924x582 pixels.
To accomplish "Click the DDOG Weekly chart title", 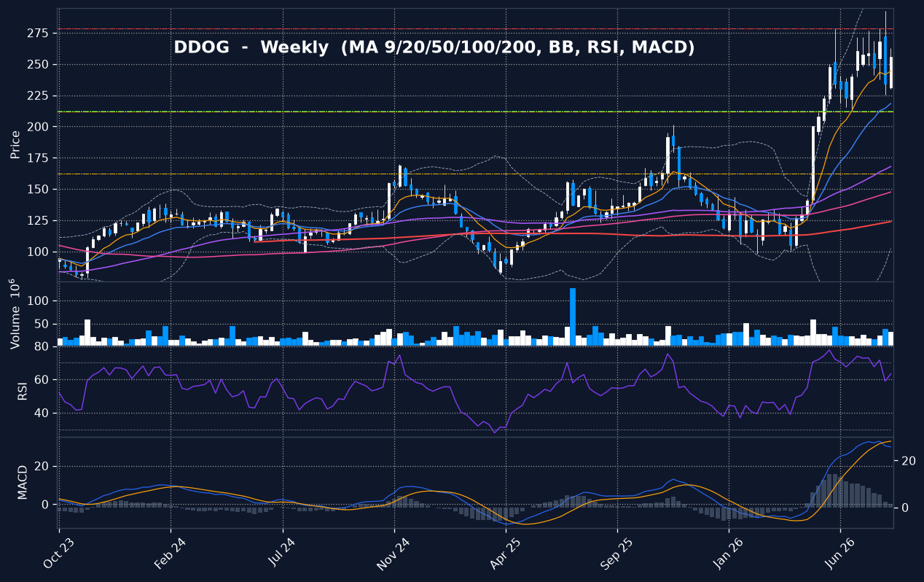I will pos(434,47).
